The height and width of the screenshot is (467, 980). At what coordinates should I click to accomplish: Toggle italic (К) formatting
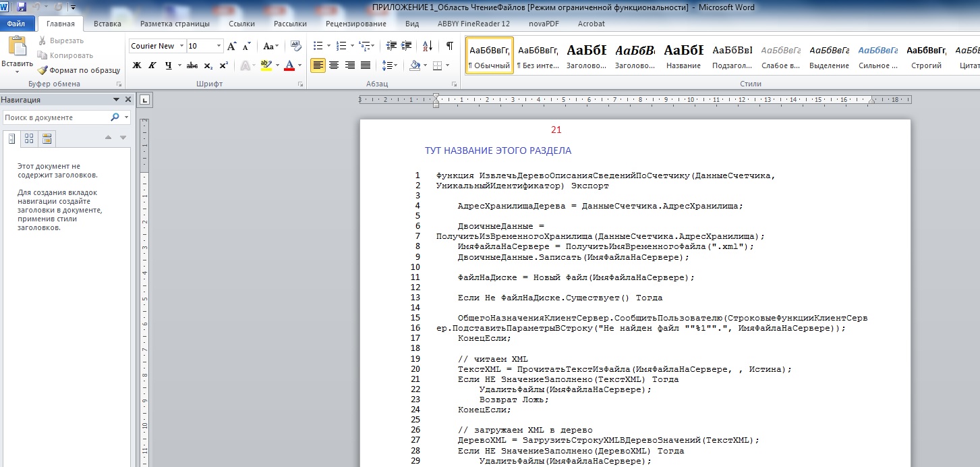(152, 65)
